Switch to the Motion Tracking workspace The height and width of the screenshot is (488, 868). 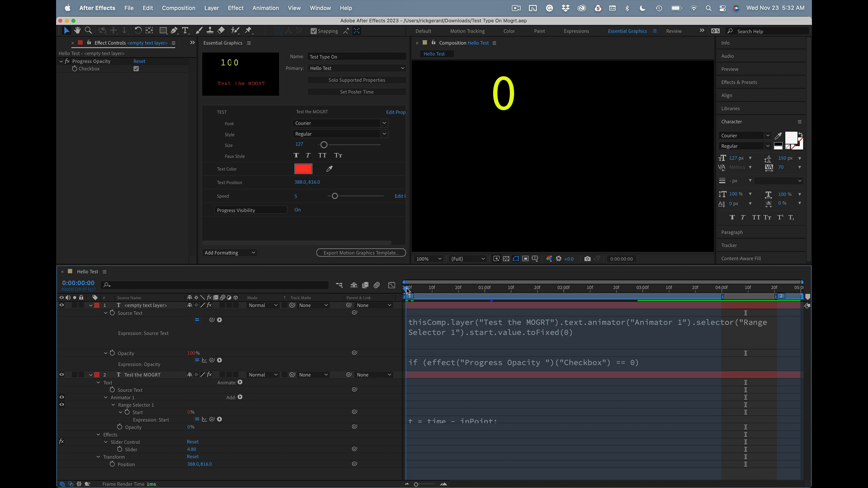click(467, 31)
